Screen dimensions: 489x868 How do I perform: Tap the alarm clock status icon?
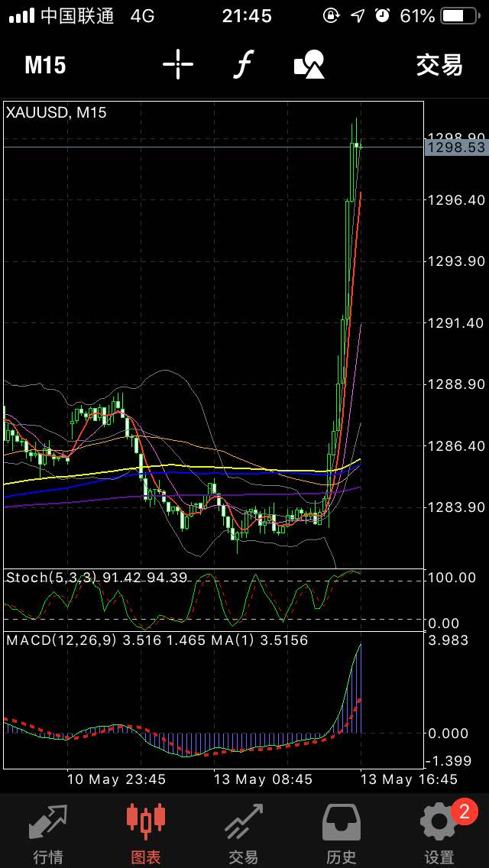382,16
